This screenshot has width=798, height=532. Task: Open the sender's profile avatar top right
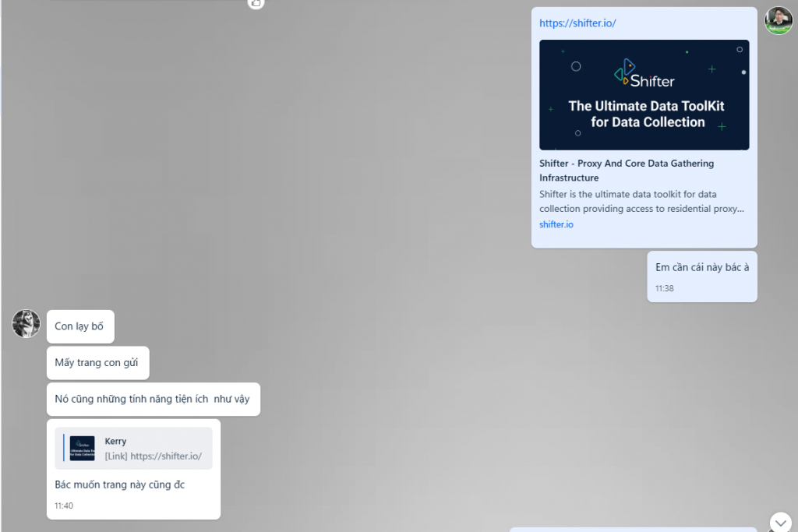coord(779,20)
